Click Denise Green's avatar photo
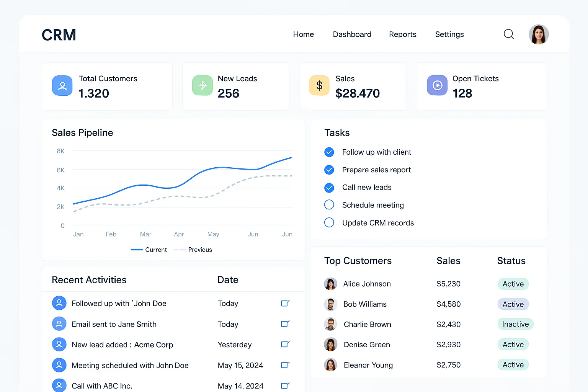The width and height of the screenshot is (588, 392). click(331, 345)
